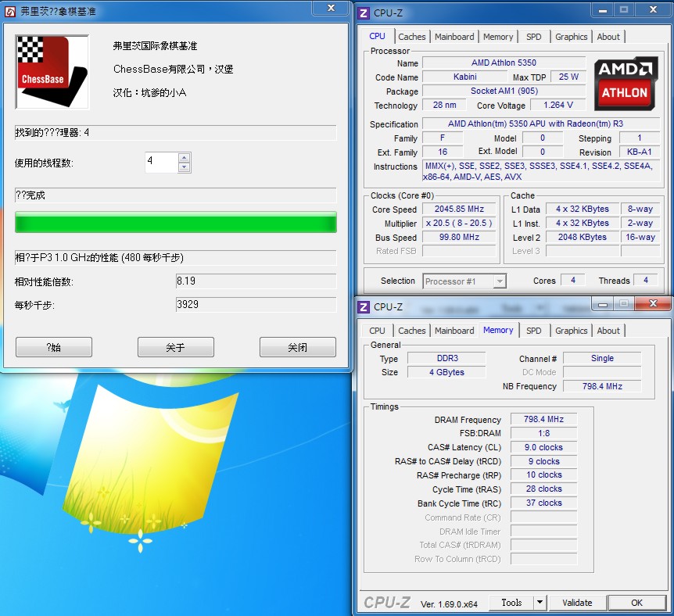Click the ChessBase logo image

click(x=52, y=72)
